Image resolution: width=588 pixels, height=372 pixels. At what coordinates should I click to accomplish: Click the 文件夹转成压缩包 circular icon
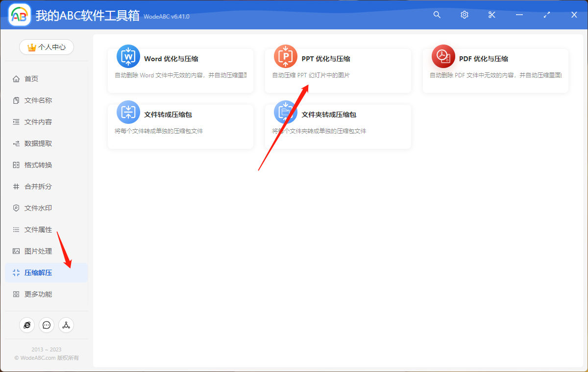(286, 112)
